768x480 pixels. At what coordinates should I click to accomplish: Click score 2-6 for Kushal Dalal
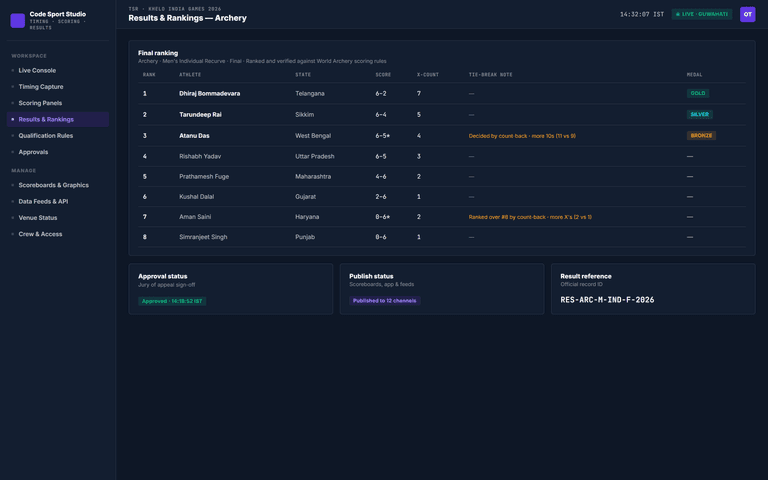[x=381, y=196]
